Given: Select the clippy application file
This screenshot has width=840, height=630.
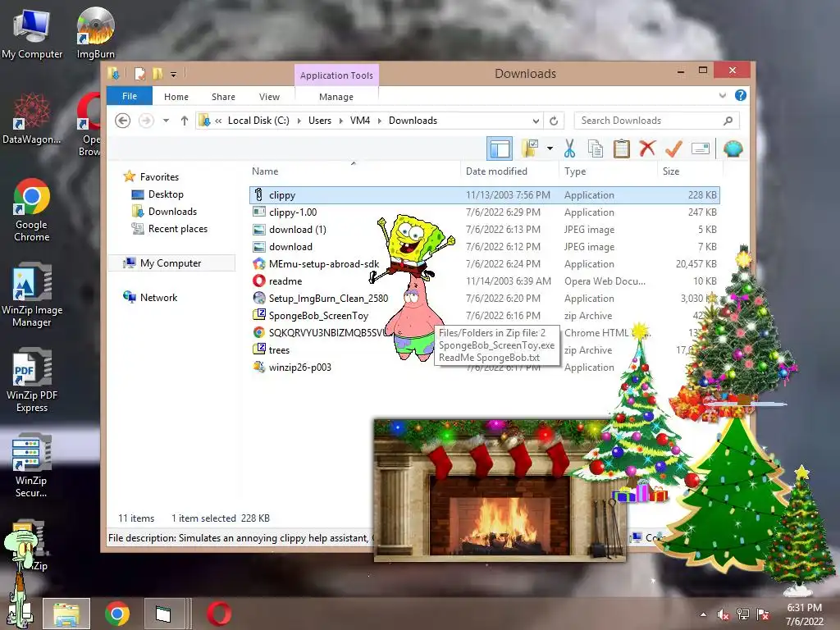Looking at the screenshot, I should pos(484,195).
